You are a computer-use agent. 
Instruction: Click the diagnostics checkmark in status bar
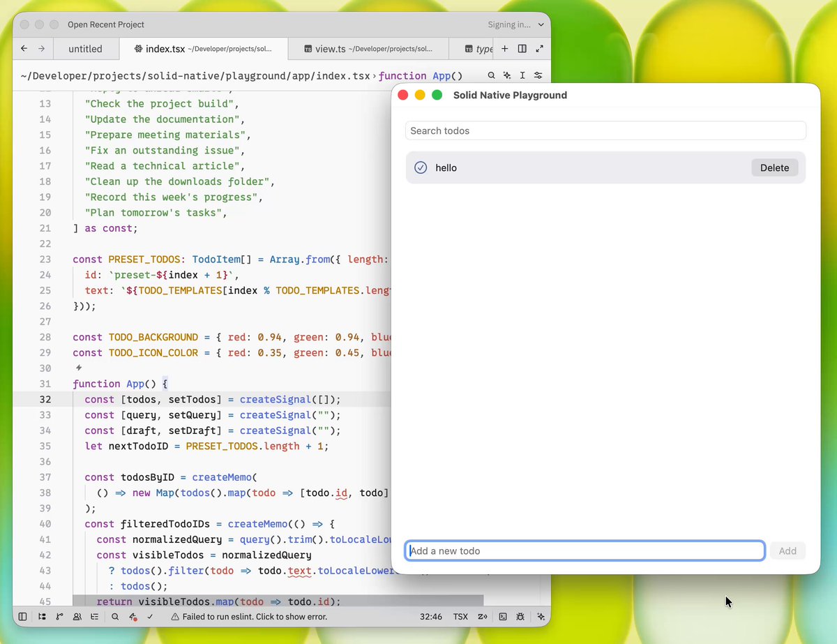pyautogui.click(x=150, y=617)
